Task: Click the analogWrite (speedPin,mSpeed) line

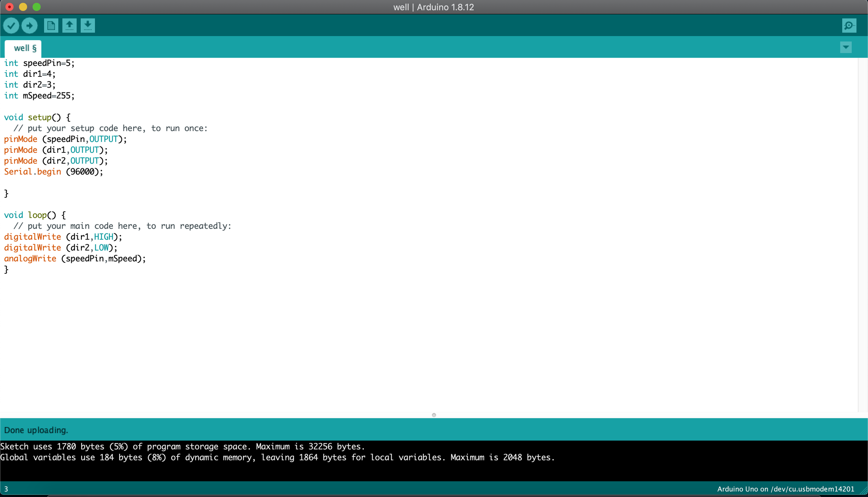Action: pyautogui.click(x=75, y=258)
